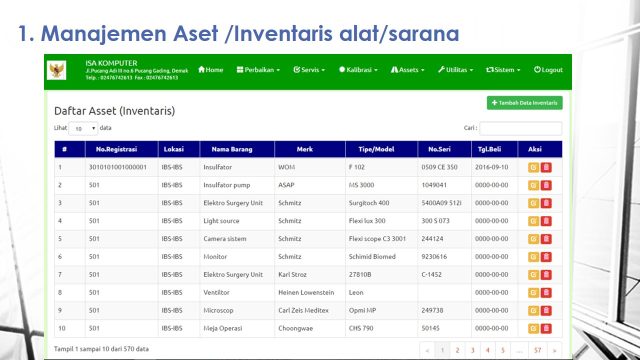Go to the Home page

coord(211,70)
